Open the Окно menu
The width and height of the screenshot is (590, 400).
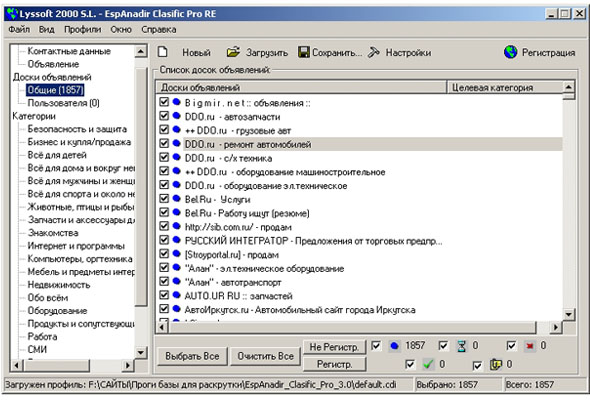tap(121, 29)
